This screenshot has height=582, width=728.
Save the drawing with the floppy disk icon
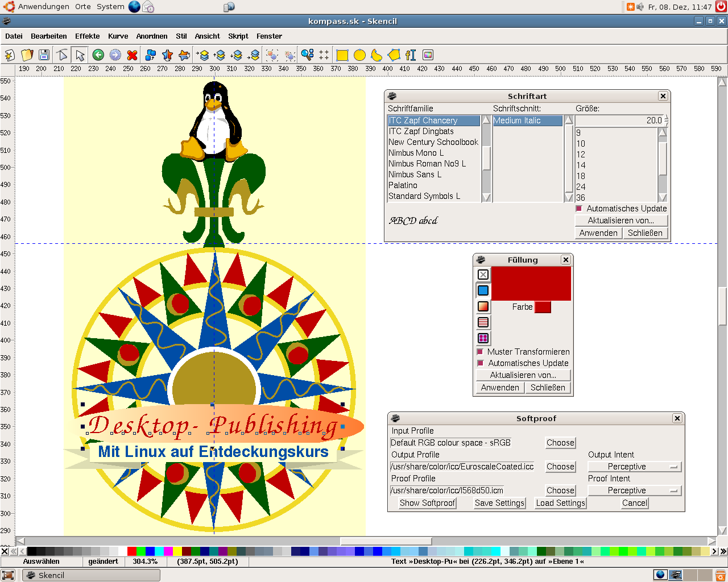coord(44,55)
